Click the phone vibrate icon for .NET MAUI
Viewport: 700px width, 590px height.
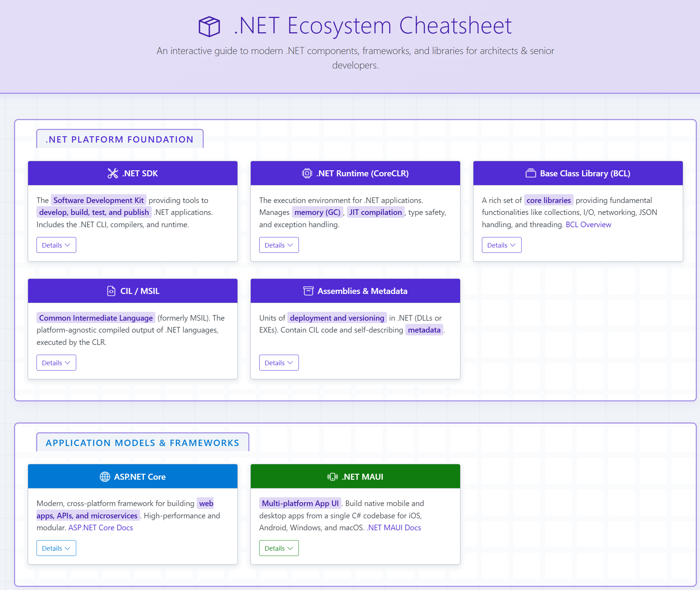click(x=333, y=477)
